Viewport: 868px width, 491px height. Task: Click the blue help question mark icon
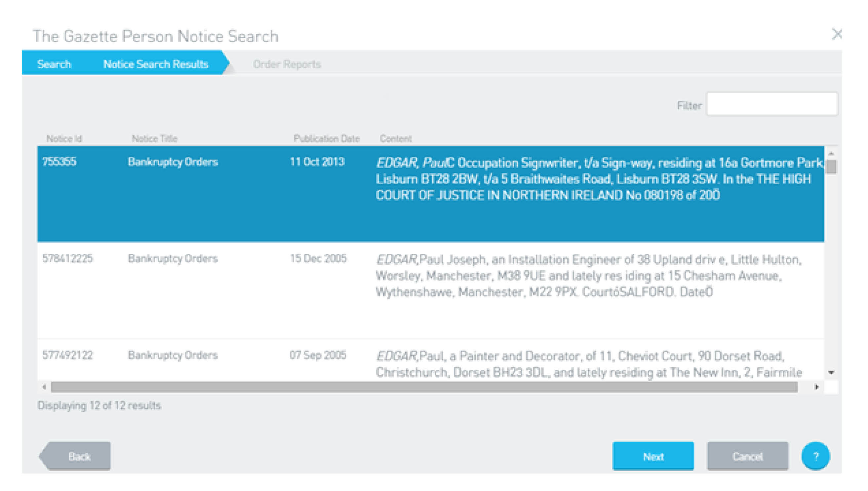click(x=815, y=456)
